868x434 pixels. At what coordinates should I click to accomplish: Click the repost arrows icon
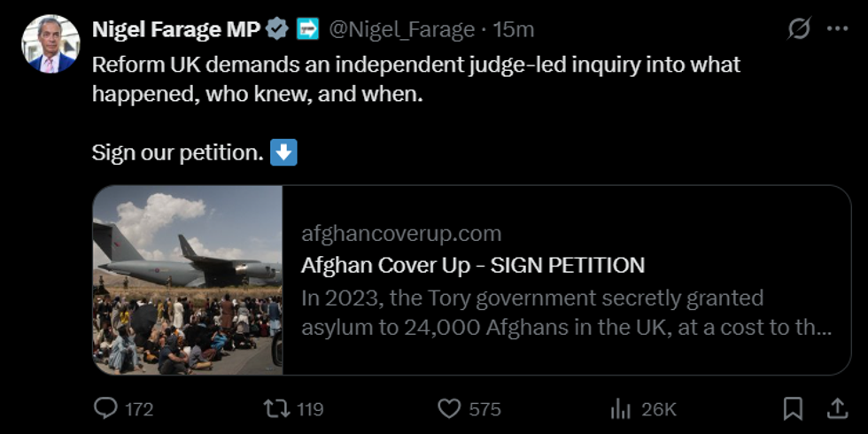tap(275, 408)
